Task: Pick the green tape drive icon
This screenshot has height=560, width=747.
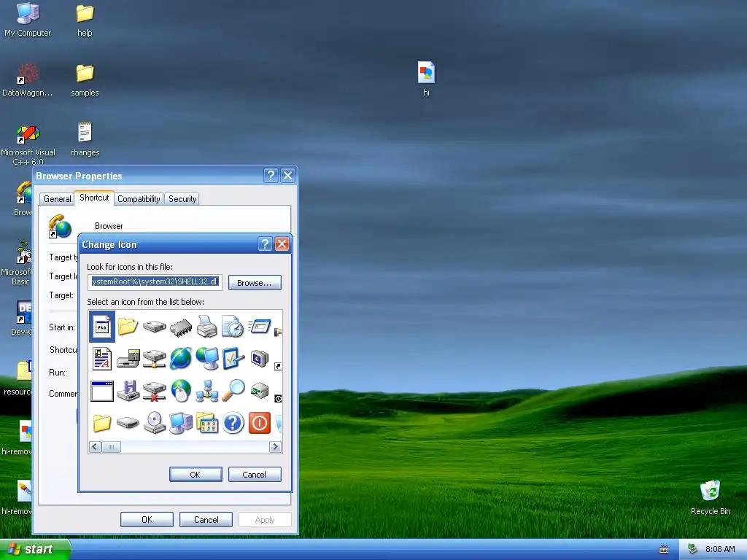Action: pos(260,391)
